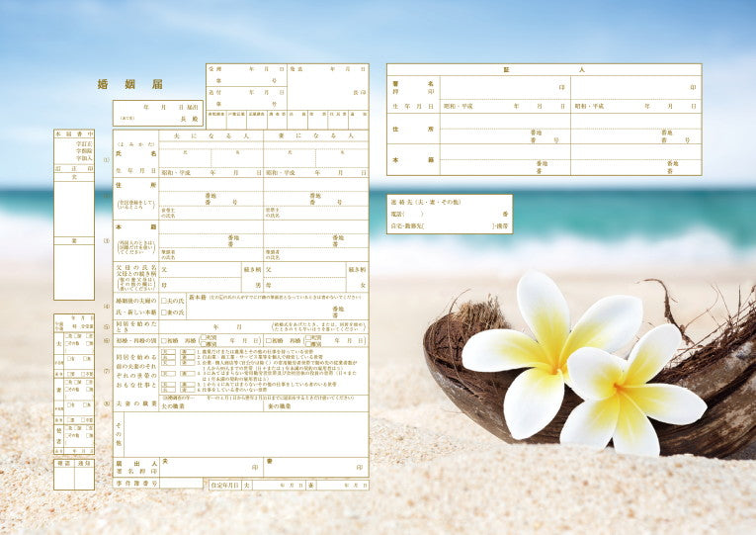The height and width of the screenshot is (535, 756).
Task: Click the wife's signature field in 届出人
Action: tap(315, 467)
